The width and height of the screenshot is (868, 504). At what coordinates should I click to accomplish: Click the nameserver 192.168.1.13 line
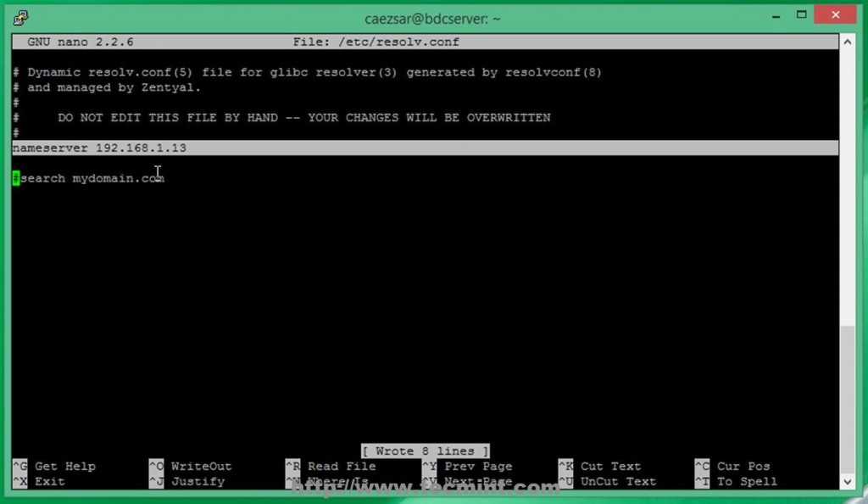tap(99, 148)
